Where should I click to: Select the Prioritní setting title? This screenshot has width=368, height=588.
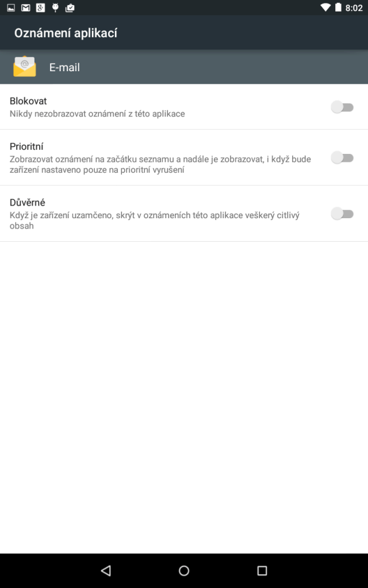pos(26,146)
